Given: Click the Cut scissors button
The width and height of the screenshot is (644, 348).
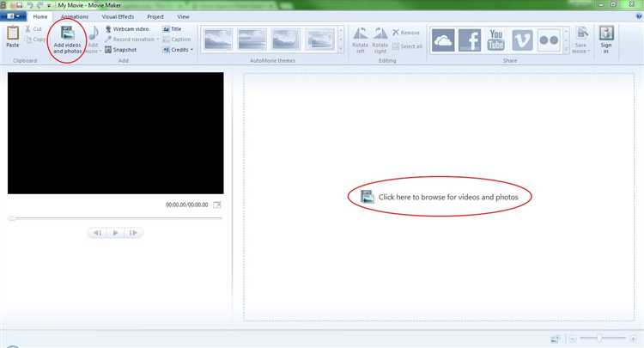Looking at the screenshot, I should pos(33,29).
